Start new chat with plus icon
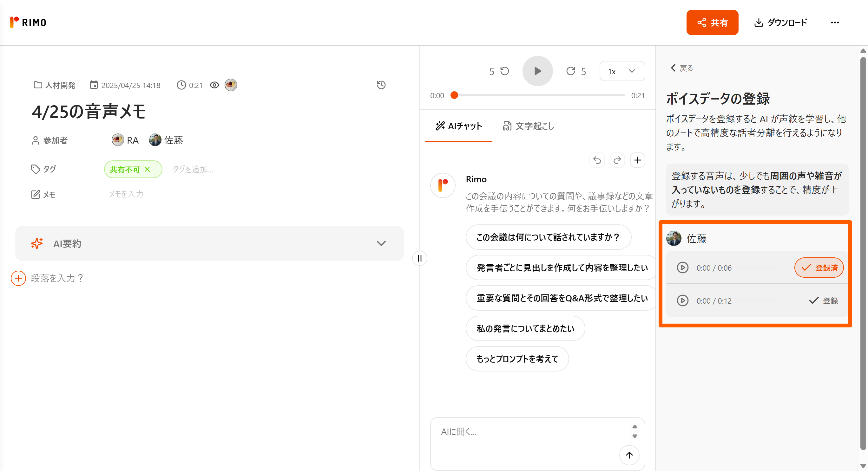868x471 pixels. [x=637, y=160]
